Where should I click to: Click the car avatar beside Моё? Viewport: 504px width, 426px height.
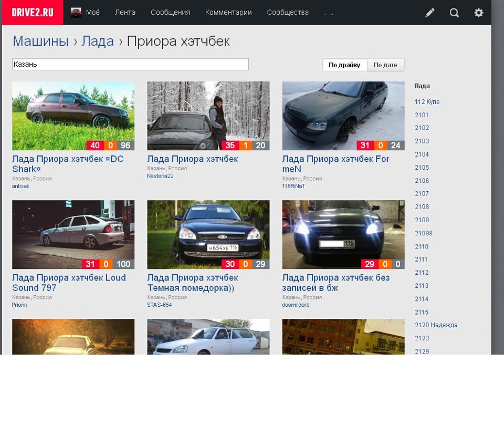76,12
